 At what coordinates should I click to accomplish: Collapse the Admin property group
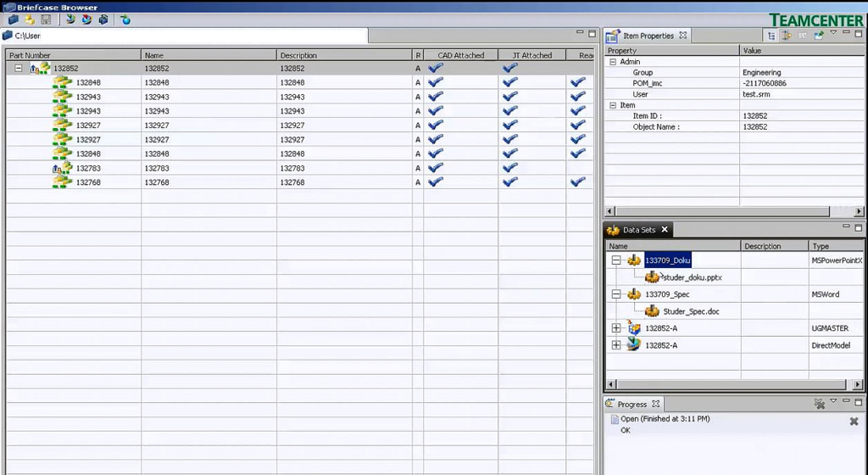pos(613,62)
